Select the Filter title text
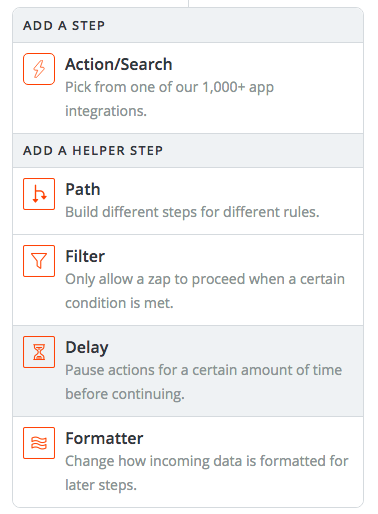This screenshot has width=378, height=514. click(85, 256)
